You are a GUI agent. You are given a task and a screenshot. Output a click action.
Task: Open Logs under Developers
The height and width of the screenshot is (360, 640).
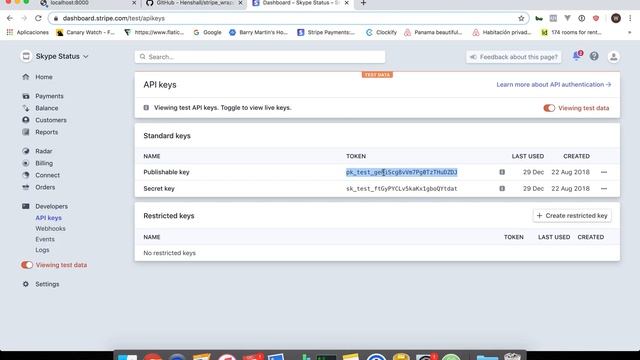(42, 250)
